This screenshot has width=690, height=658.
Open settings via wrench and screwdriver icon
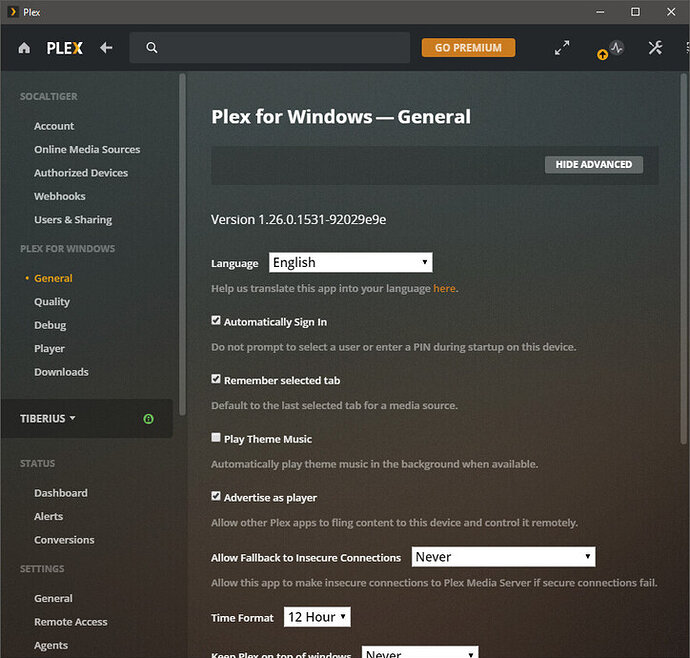click(x=655, y=48)
